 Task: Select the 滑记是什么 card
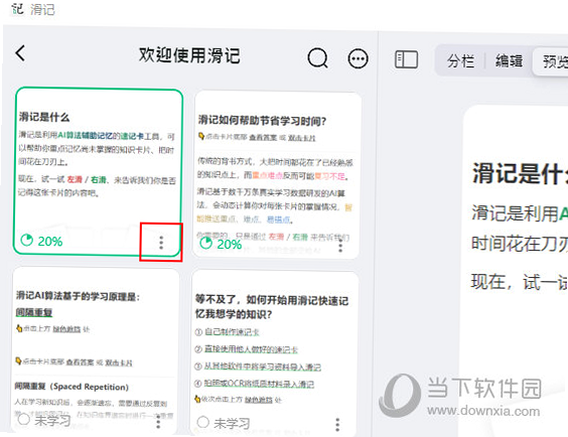98,171
